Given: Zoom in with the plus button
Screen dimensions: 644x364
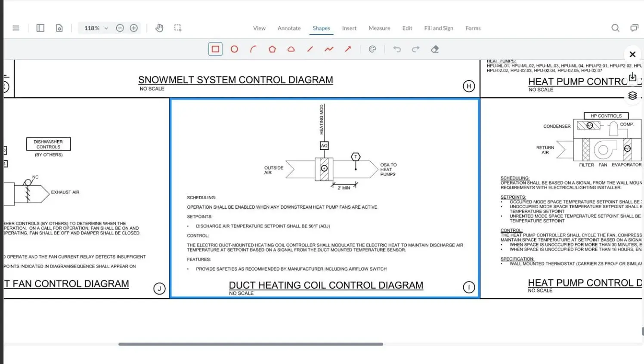Looking at the screenshot, I should click(x=134, y=28).
